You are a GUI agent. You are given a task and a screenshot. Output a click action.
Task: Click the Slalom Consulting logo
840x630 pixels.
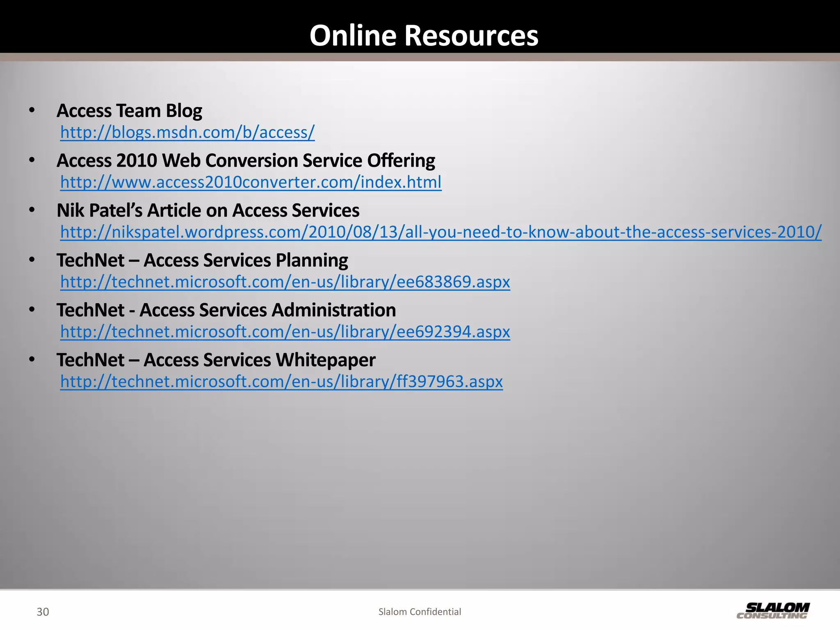pyautogui.click(x=773, y=610)
